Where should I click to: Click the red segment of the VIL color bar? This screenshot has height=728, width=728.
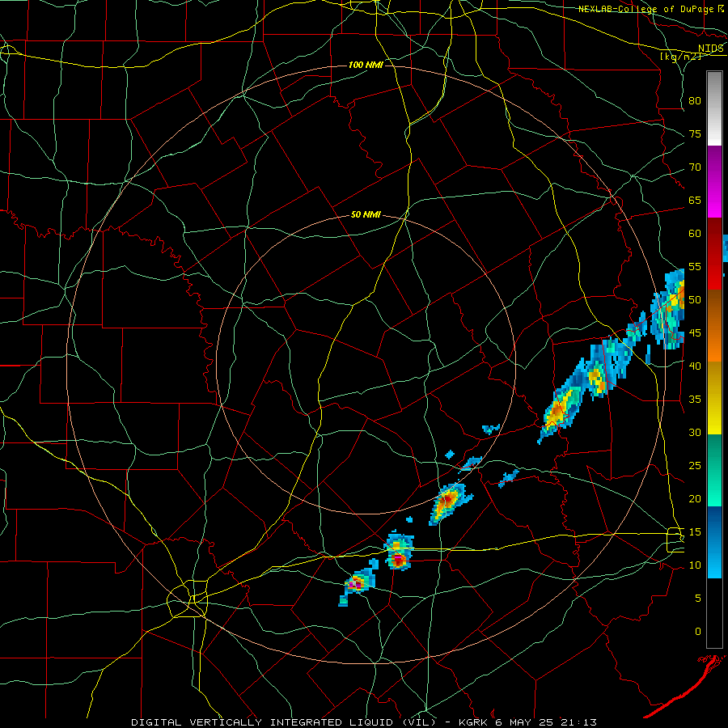point(714,254)
